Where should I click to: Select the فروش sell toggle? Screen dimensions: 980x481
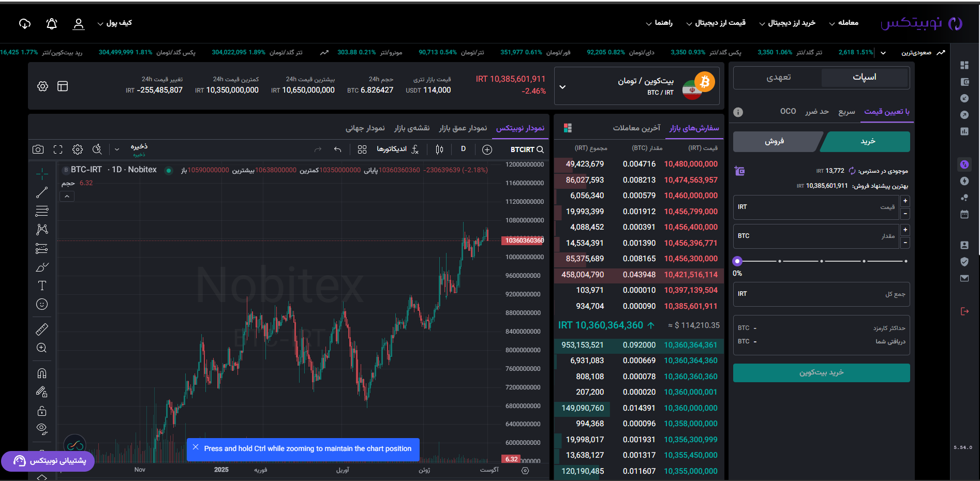(775, 141)
